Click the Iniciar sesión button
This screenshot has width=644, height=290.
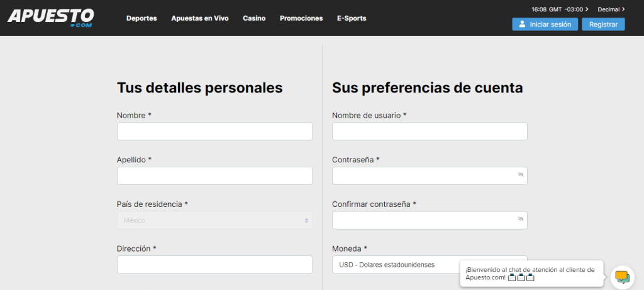(545, 25)
